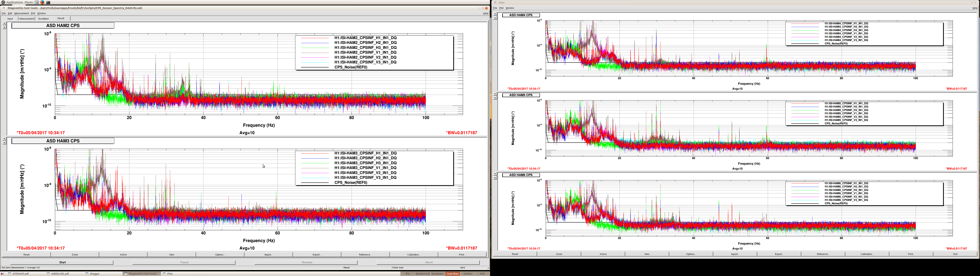980x276 pixels.
Task: Open Window menu in Diagnostics test tools
Action: [x=42, y=13]
